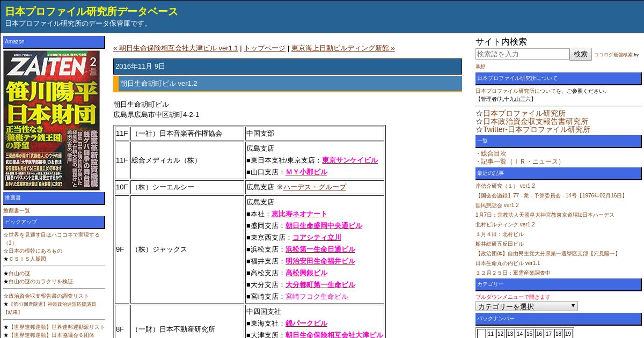644x338 pixels.
Task: Open recent article 日本生命丸の内ビル ver1.1
Action: pyautogui.click(x=508, y=263)
